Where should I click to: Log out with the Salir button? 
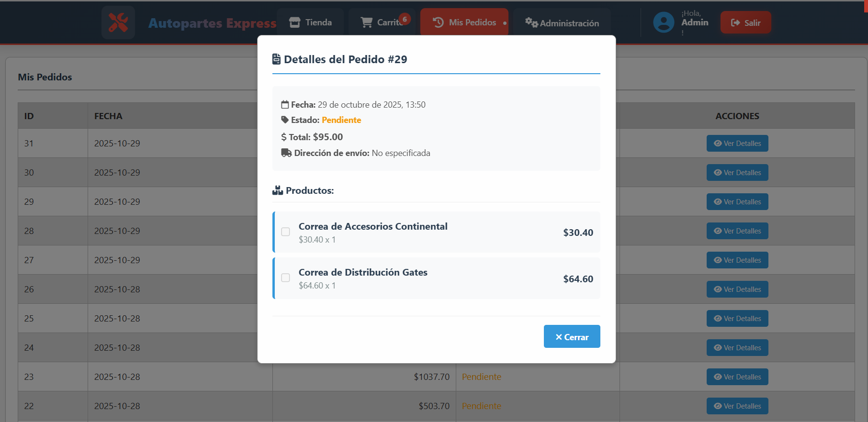745,22
